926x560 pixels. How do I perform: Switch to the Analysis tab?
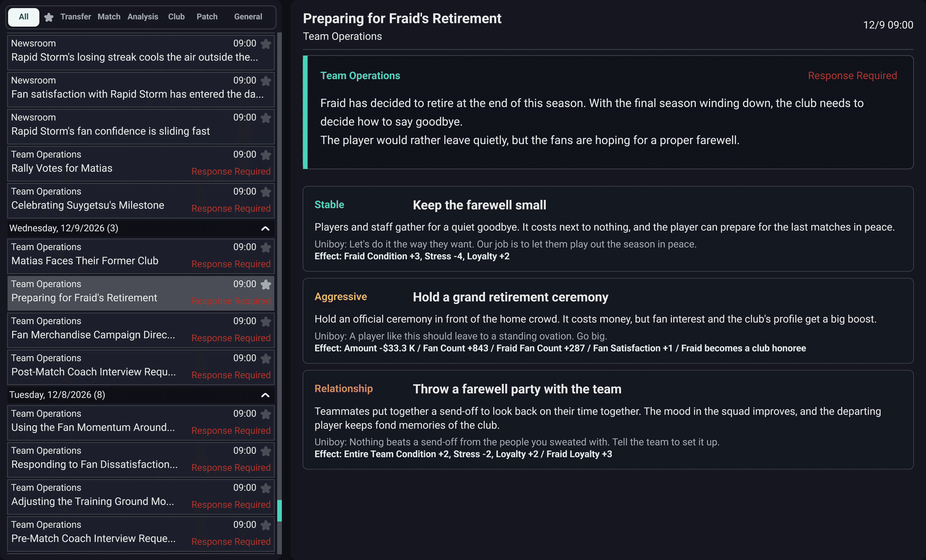coord(143,17)
